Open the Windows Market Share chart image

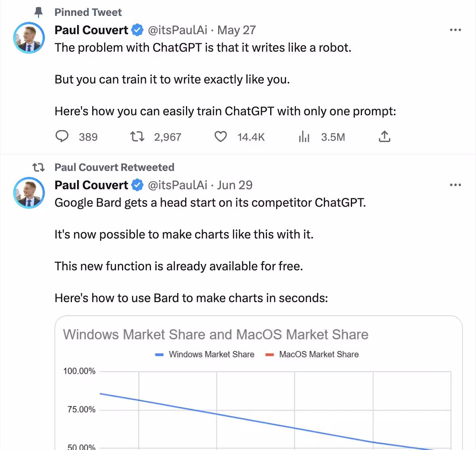tap(258, 398)
